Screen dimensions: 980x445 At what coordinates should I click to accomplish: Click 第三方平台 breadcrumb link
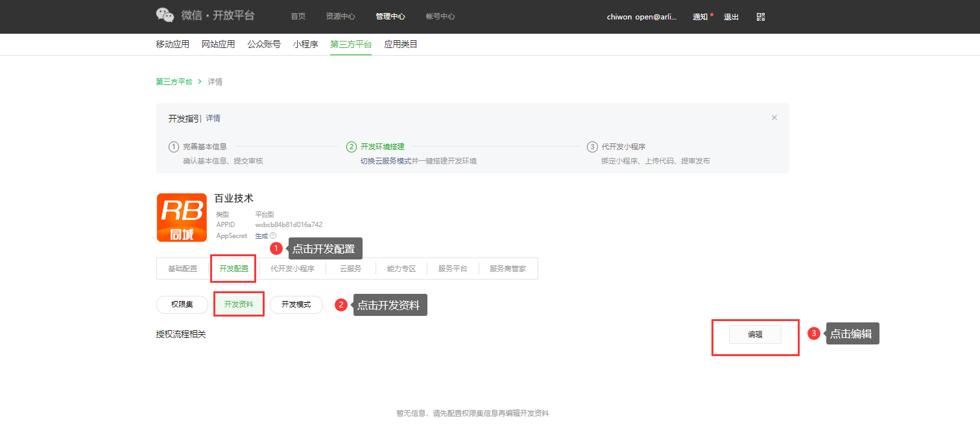(174, 82)
